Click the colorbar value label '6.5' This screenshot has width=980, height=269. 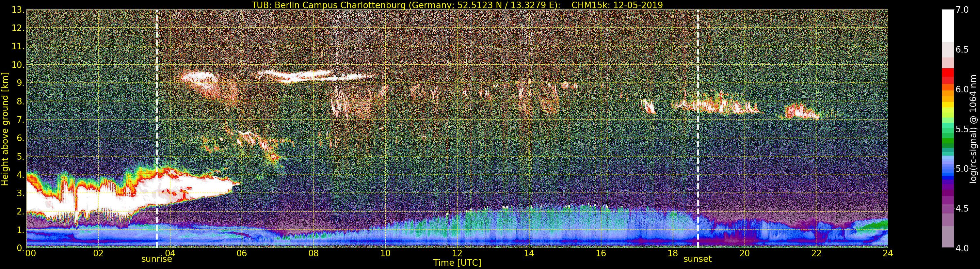pos(962,50)
